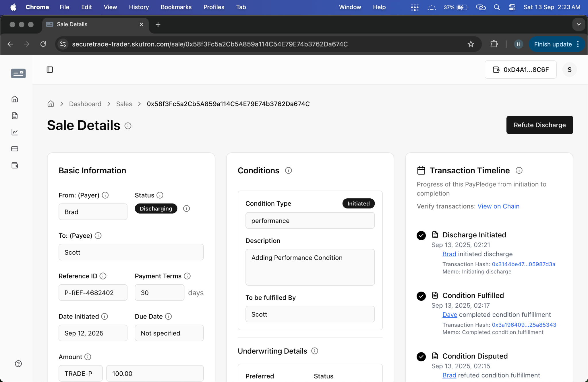The image size is (588, 382).
Task: Click the home icon in breadcrumb
Action: point(51,104)
